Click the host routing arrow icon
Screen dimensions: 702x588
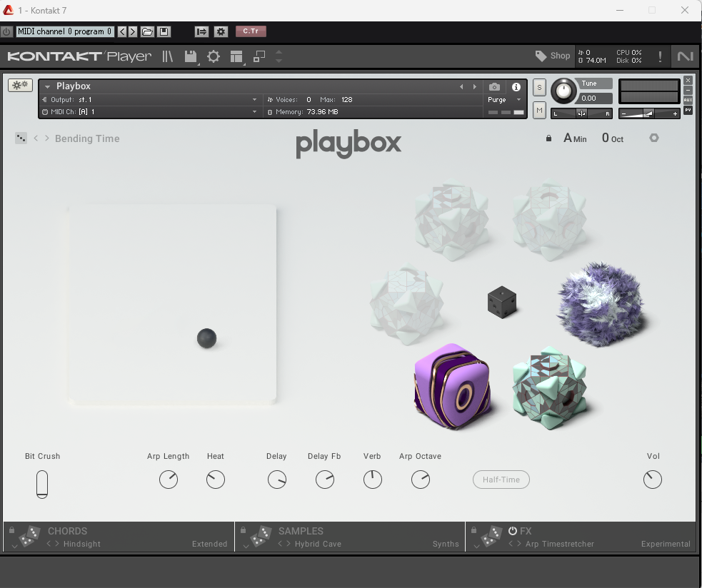(201, 31)
